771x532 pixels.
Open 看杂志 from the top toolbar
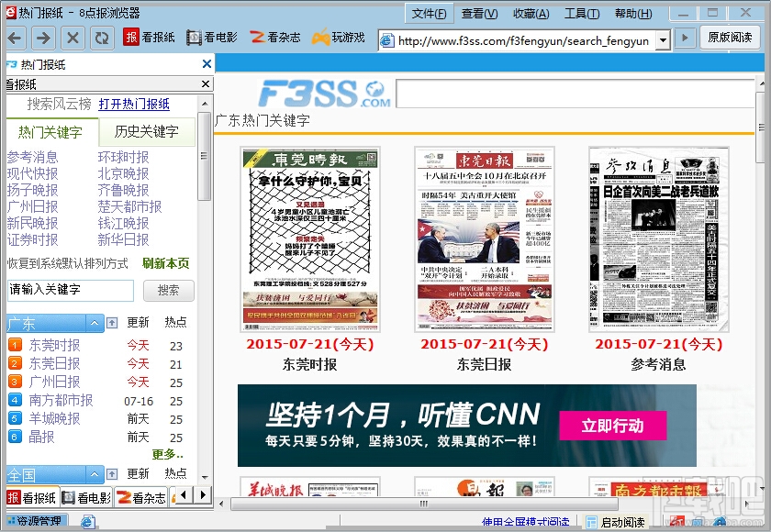tap(274, 38)
